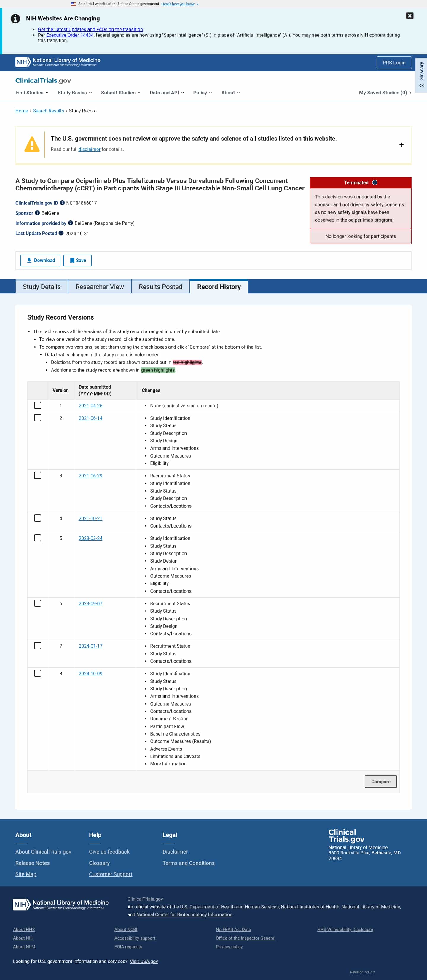Open the Glossary side panel arrows
Viewport: 427px width, 980px height.
(x=421, y=85)
